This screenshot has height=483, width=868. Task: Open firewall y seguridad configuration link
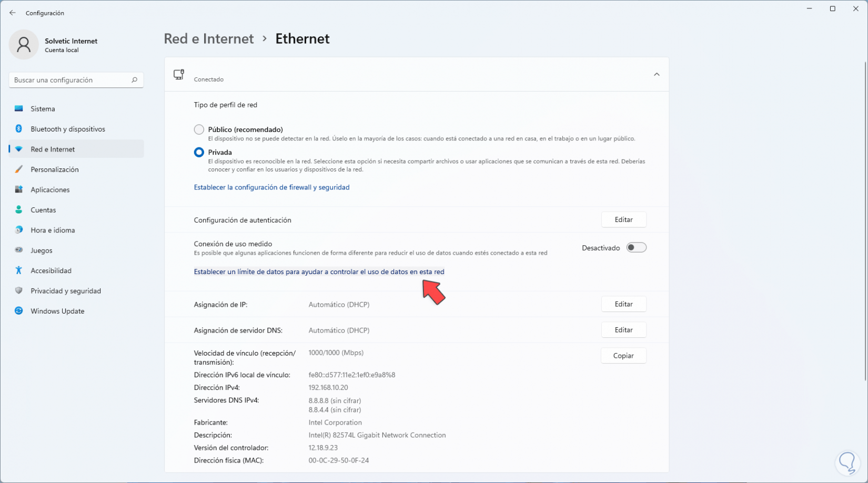coord(271,187)
